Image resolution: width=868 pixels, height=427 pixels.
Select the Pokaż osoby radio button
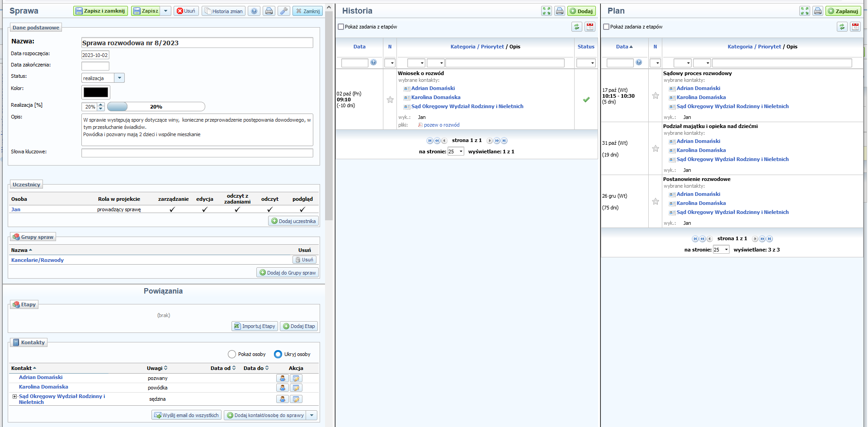(x=232, y=354)
